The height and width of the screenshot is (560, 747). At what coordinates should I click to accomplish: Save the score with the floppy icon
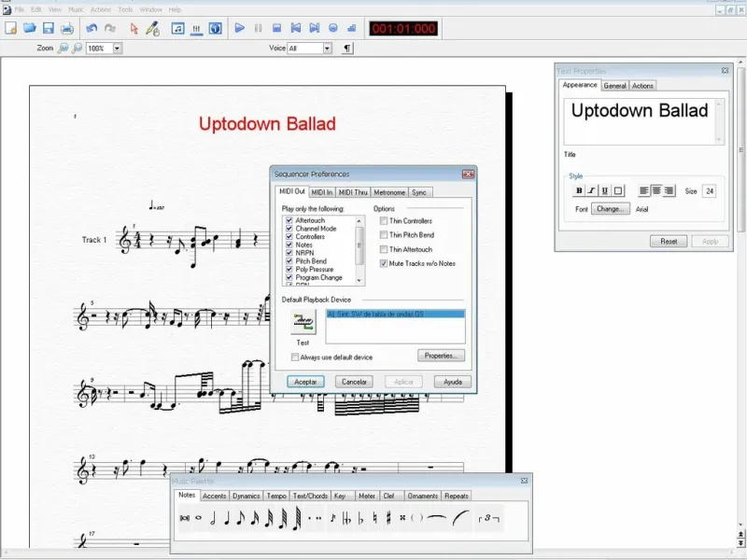click(x=49, y=28)
